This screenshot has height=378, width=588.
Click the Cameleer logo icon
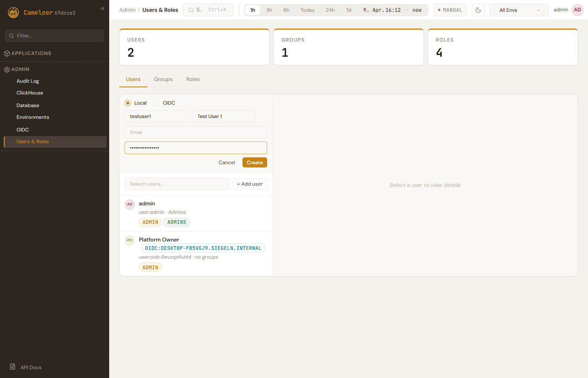point(13,13)
